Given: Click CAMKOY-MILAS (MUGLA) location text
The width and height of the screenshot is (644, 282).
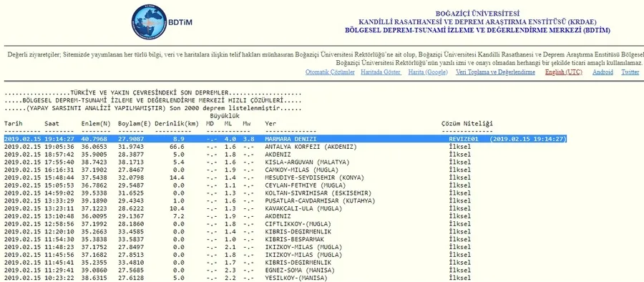Looking at the screenshot, I should coord(302,170).
